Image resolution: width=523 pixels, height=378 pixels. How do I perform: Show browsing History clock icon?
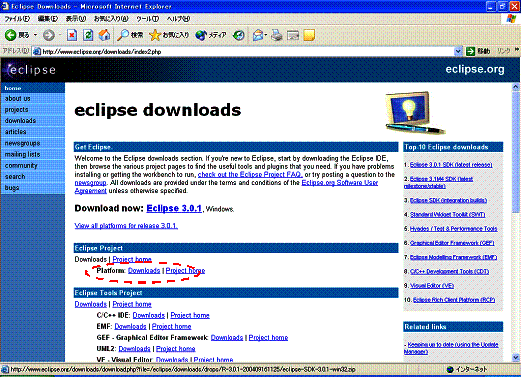click(x=238, y=35)
